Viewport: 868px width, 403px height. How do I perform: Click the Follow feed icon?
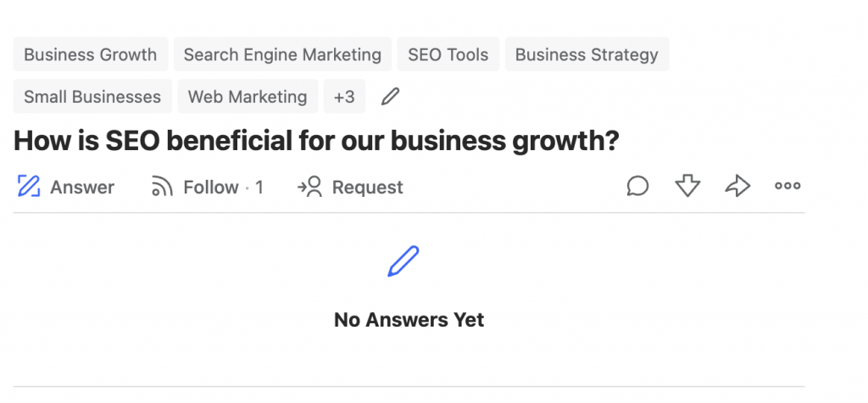point(162,187)
